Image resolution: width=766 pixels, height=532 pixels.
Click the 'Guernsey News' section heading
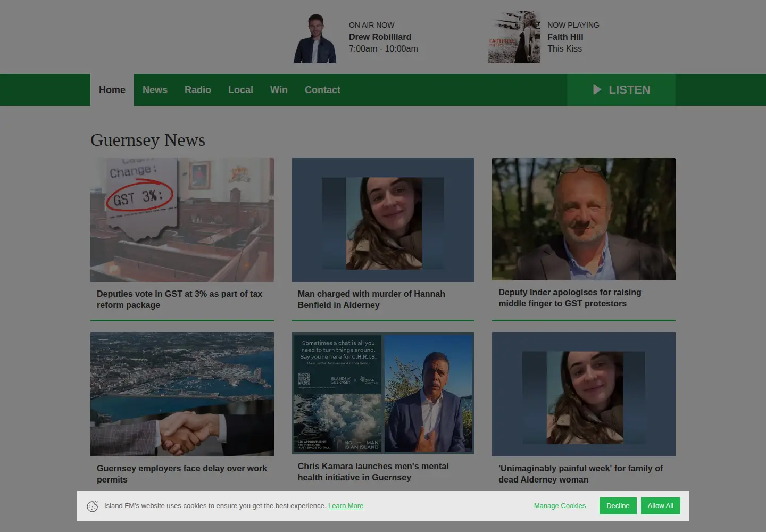point(148,140)
